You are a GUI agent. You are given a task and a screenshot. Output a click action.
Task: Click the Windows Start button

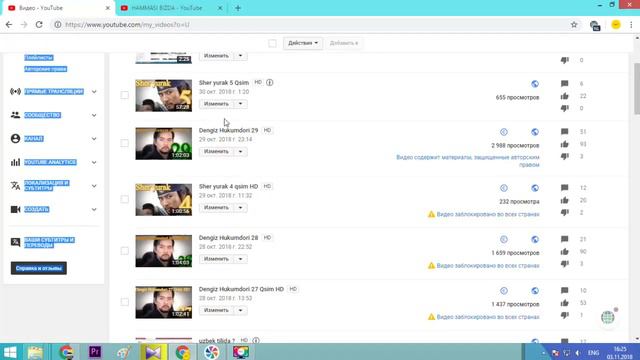click(10, 351)
